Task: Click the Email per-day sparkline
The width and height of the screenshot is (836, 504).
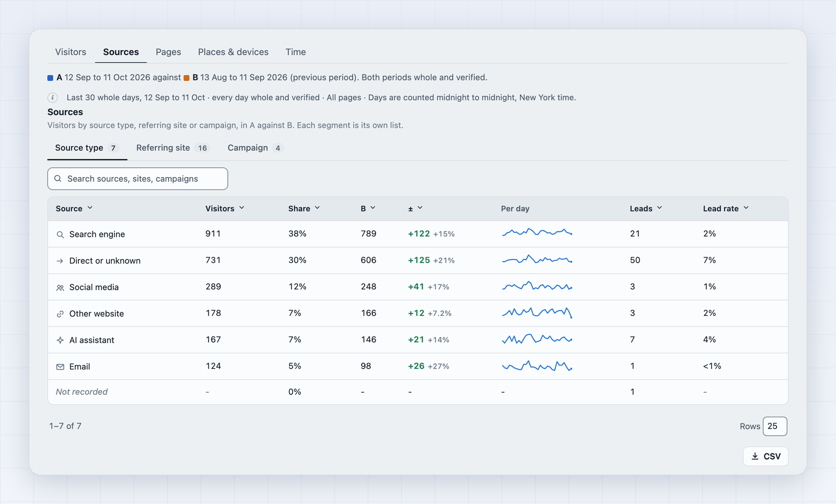Action: (537, 366)
